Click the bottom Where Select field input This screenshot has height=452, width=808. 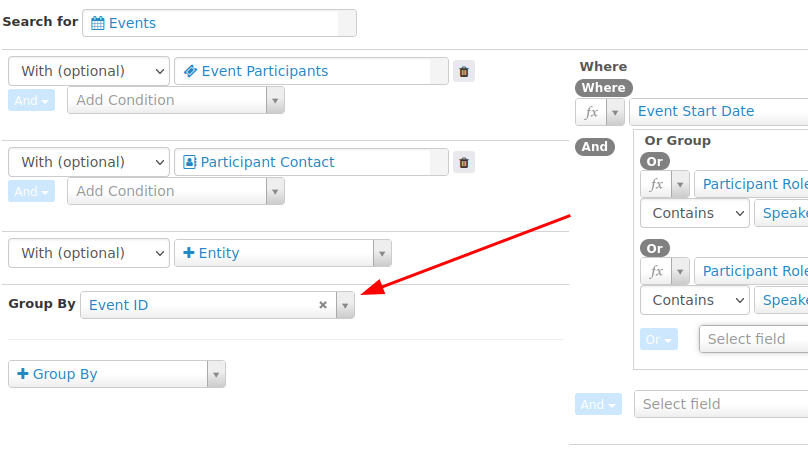(x=720, y=404)
